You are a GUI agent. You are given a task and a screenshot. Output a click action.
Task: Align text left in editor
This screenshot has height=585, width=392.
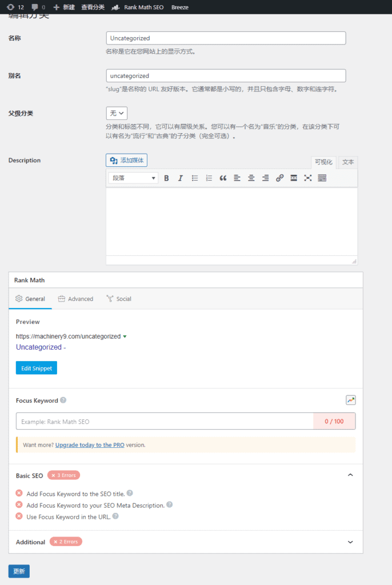coord(237,178)
